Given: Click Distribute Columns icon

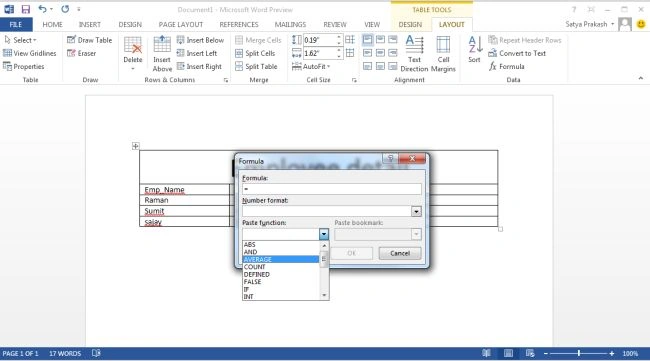Looking at the screenshot, I should 350,53.
